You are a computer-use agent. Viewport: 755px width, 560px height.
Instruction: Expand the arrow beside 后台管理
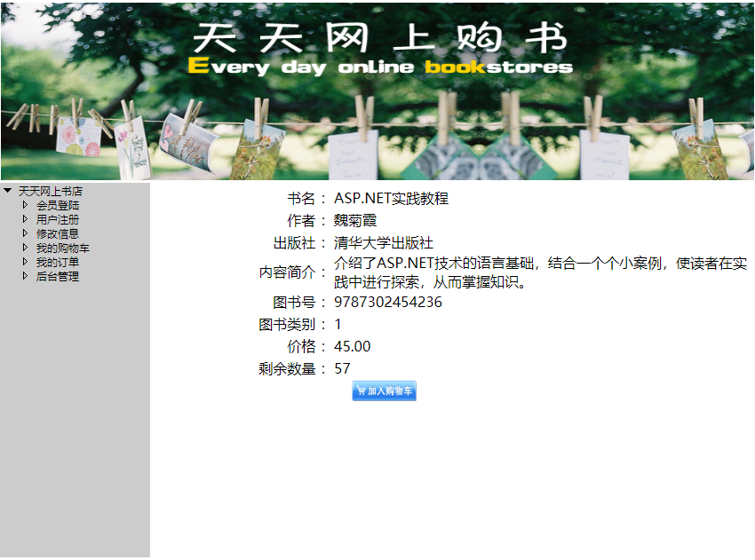[25, 276]
